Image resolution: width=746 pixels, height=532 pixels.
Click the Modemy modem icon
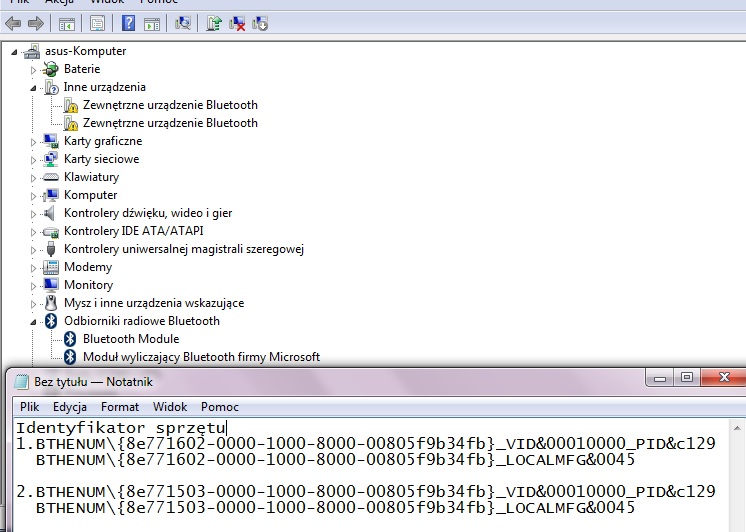click(50, 267)
